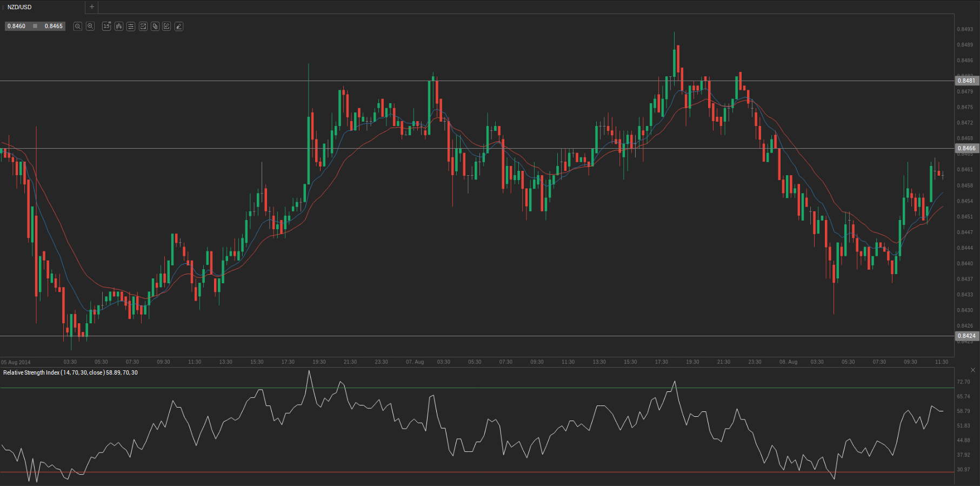Click the 08. Aug date marker
This screenshot has height=486, width=980.
coord(788,362)
